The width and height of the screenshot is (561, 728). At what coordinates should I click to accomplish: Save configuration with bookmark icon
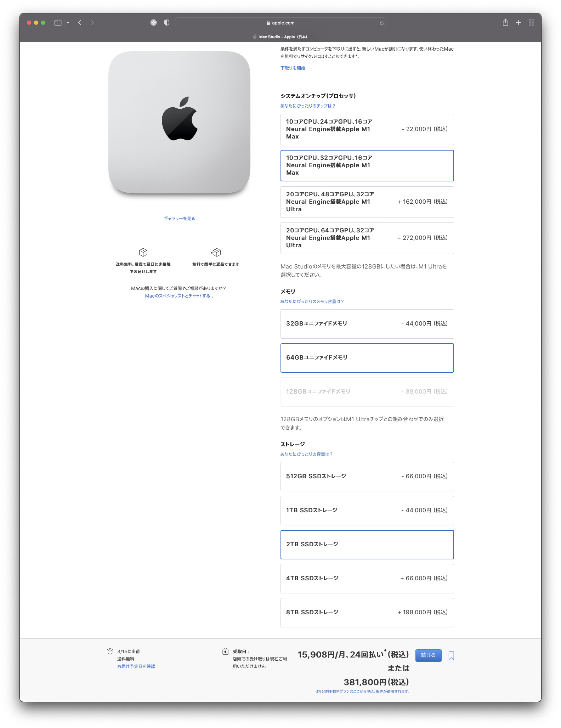(x=451, y=656)
